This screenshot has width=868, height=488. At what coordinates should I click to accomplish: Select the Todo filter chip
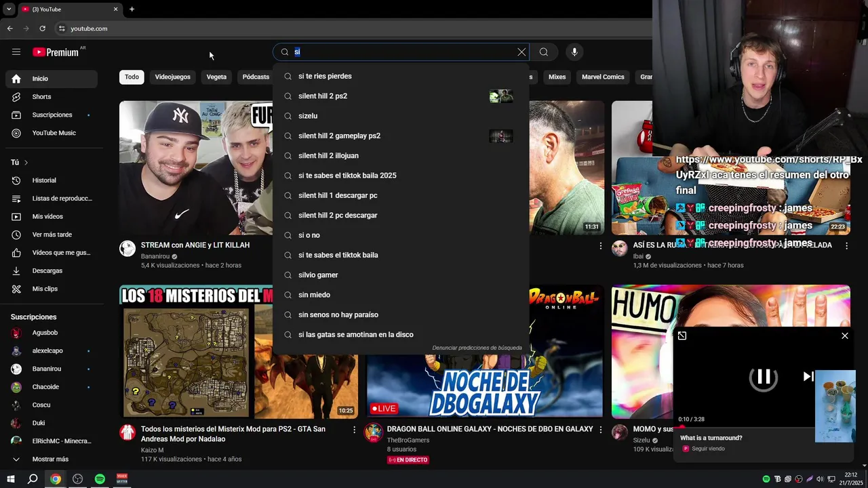tap(132, 77)
